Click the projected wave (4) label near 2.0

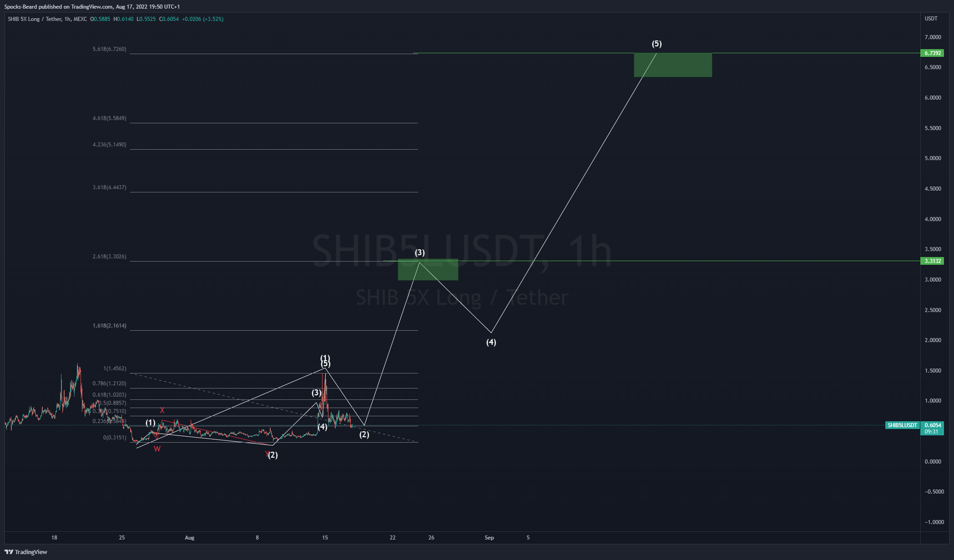point(491,342)
